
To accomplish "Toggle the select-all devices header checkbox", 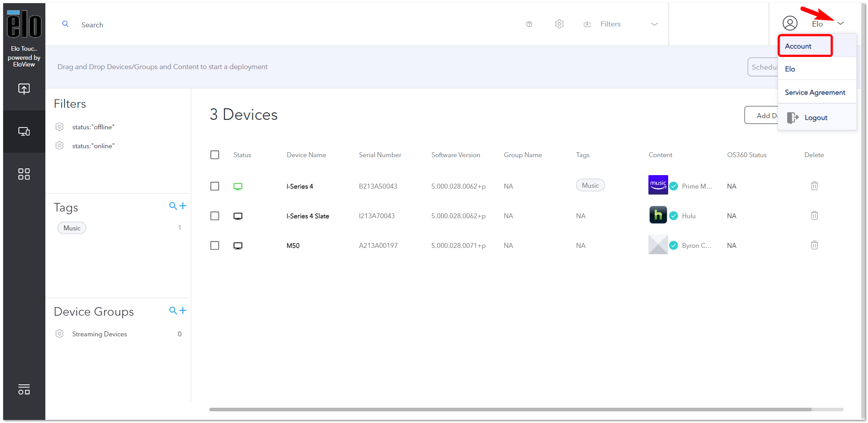I will point(215,155).
